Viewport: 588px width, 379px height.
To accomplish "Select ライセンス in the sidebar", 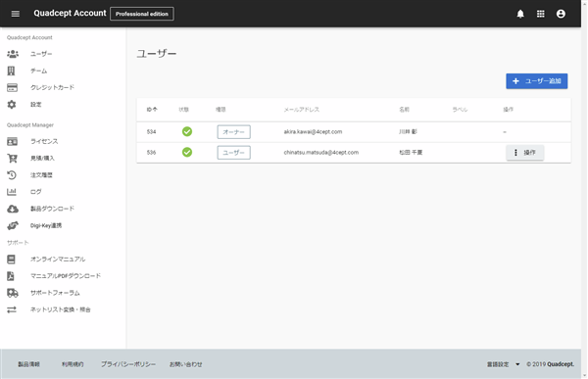I will [44, 141].
